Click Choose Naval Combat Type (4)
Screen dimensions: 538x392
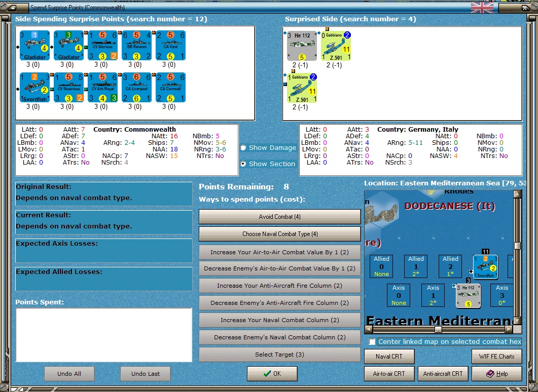(279, 234)
